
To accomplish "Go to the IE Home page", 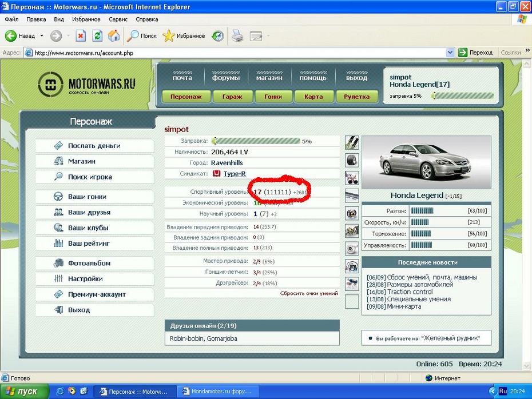I will [114, 35].
